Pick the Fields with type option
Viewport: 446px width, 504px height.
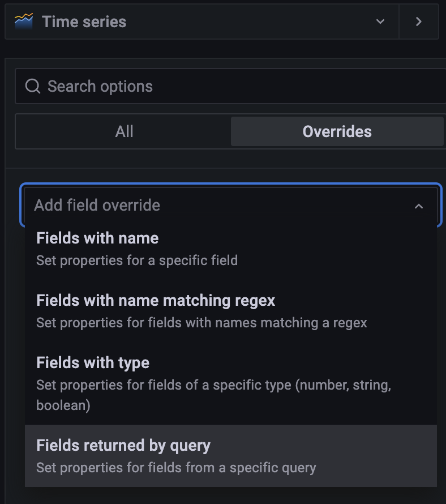[x=93, y=362]
